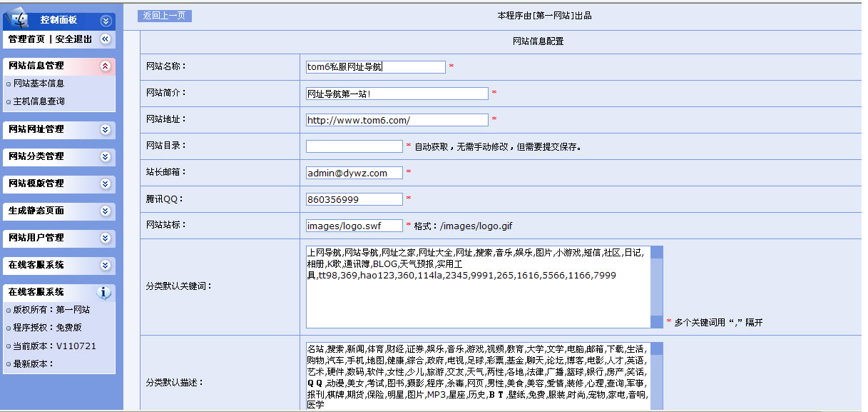Expand the 网站网址管理 section
868x412 pixels.
pos(106,129)
